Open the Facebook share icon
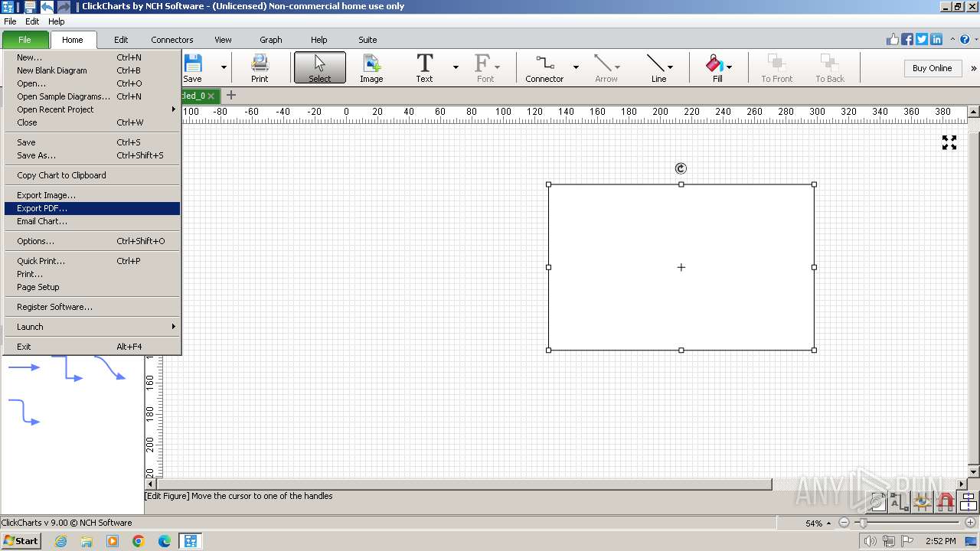The height and width of the screenshot is (551, 980). pos(907,39)
